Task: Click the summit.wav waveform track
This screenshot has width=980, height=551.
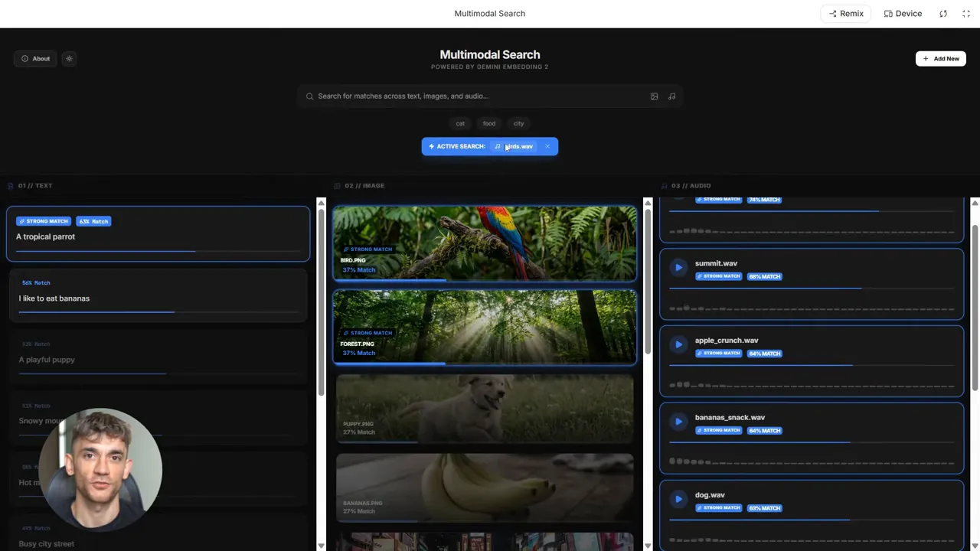Action: [812, 308]
